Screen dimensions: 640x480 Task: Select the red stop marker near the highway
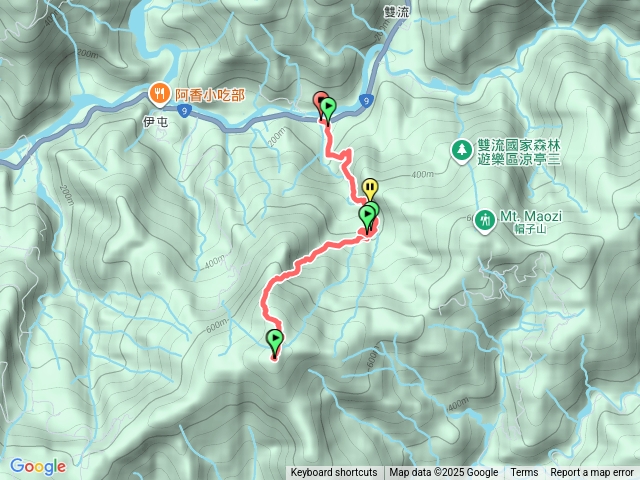(x=319, y=100)
